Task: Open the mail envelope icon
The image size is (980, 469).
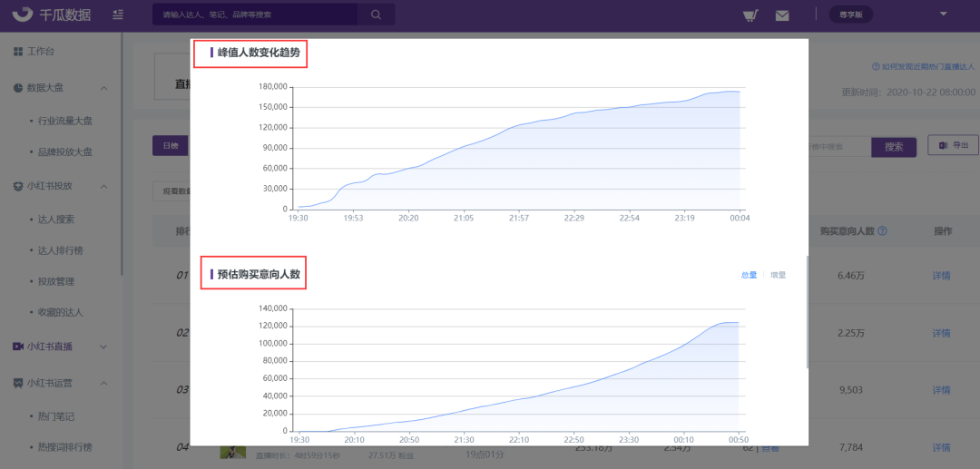Action: coord(782,15)
